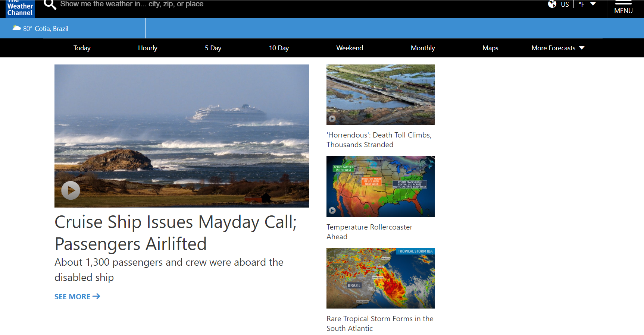Click the globe region icon
The width and height of the screenshot is (644, 335).
[x=552, y=4]
